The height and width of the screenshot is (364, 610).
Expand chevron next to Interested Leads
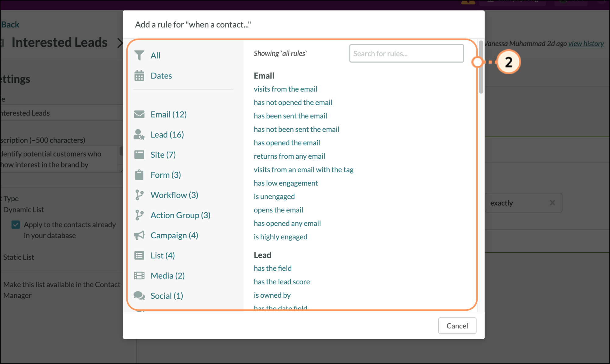tap(120, 43)
